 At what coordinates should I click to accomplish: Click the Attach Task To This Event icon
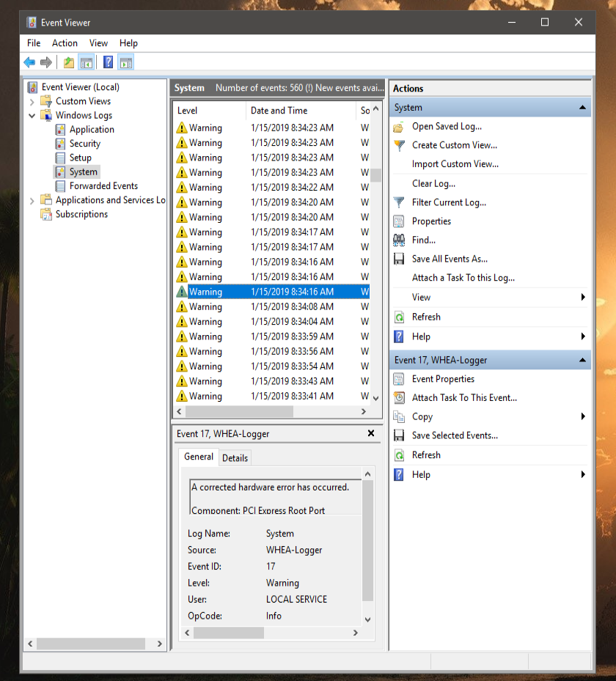coord(398,398)
